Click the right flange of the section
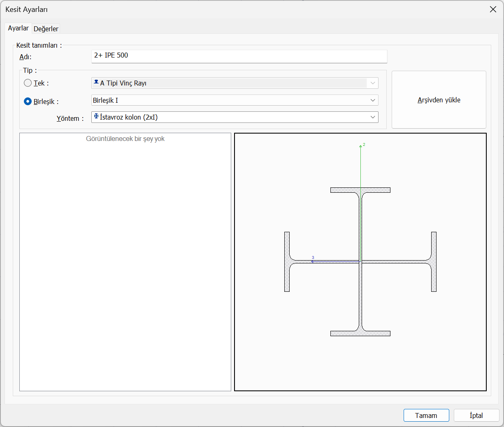The width and height of the screenshot is (504, 427). [434, 262]
